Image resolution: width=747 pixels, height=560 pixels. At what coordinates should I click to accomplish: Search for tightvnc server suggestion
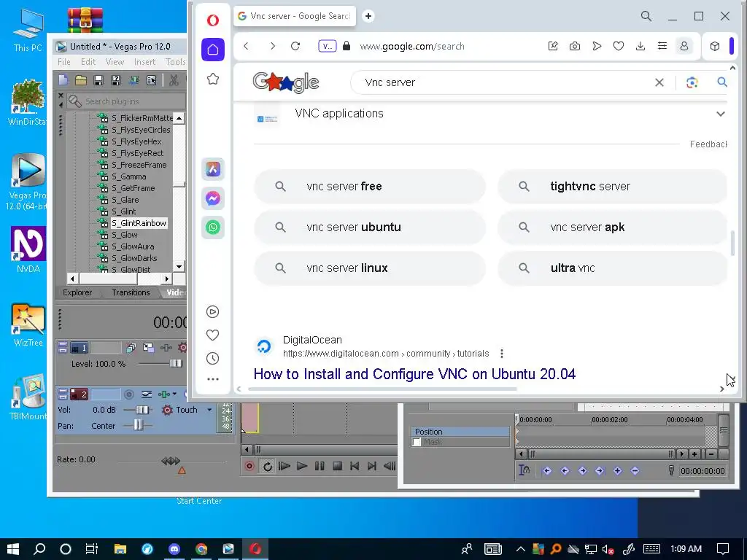click(x=613, y=186)
